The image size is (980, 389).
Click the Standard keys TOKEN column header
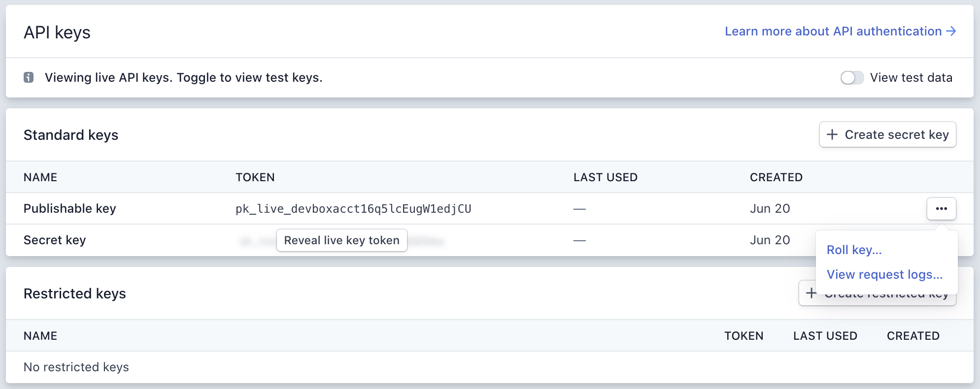click(255, 177)
